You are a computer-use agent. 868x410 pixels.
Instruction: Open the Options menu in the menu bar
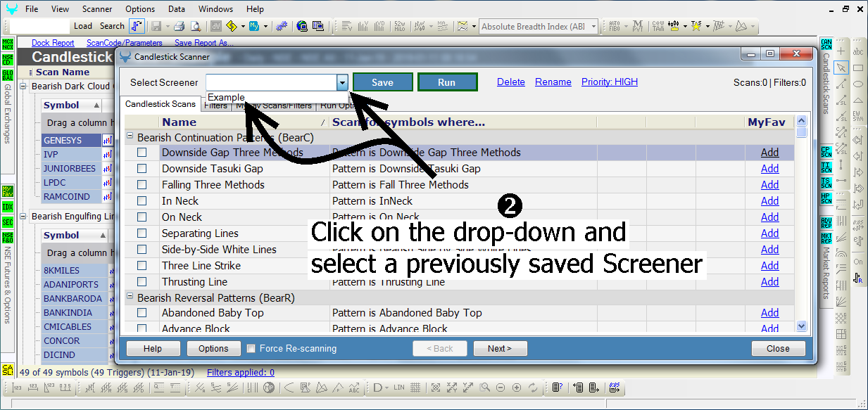coord(140,9)
